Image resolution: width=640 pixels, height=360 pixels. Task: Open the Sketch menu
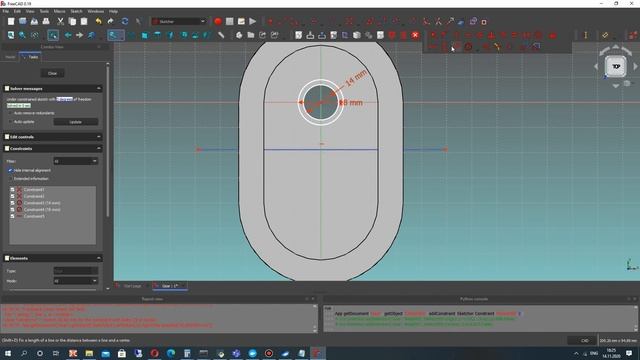[76, 11]
